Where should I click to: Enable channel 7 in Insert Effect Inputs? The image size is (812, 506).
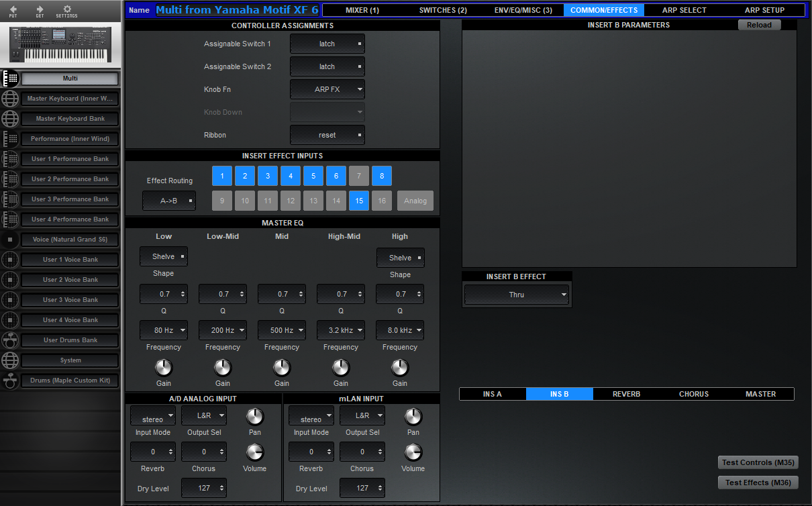[358, 175]
